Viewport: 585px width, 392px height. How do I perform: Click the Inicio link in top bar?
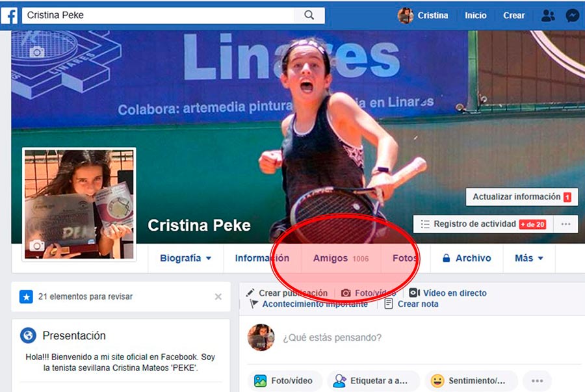pos(475,16)
